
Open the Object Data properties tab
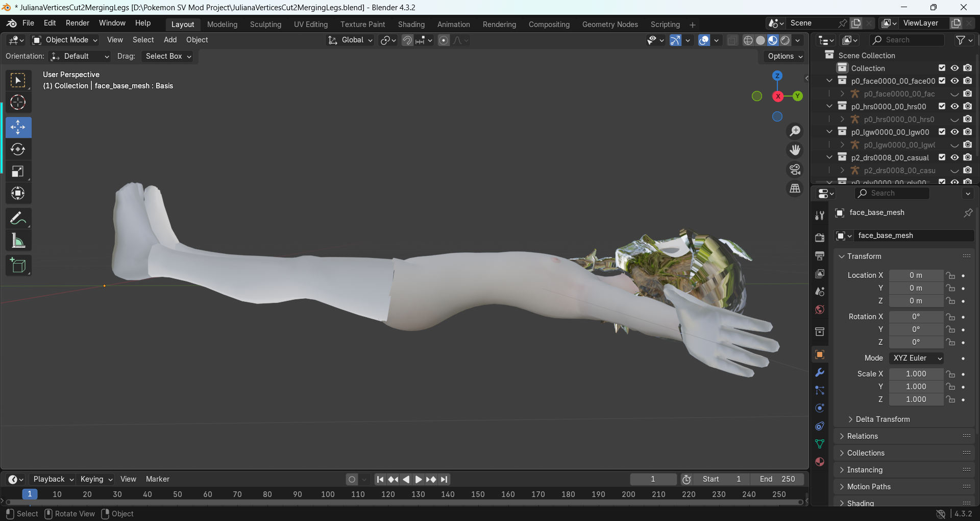[x=820, y=444]
